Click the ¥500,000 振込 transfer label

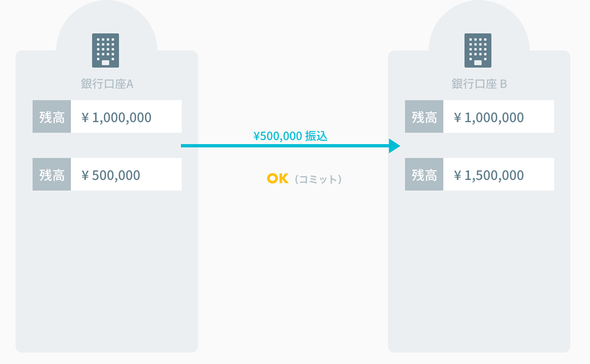click(291, 136)
